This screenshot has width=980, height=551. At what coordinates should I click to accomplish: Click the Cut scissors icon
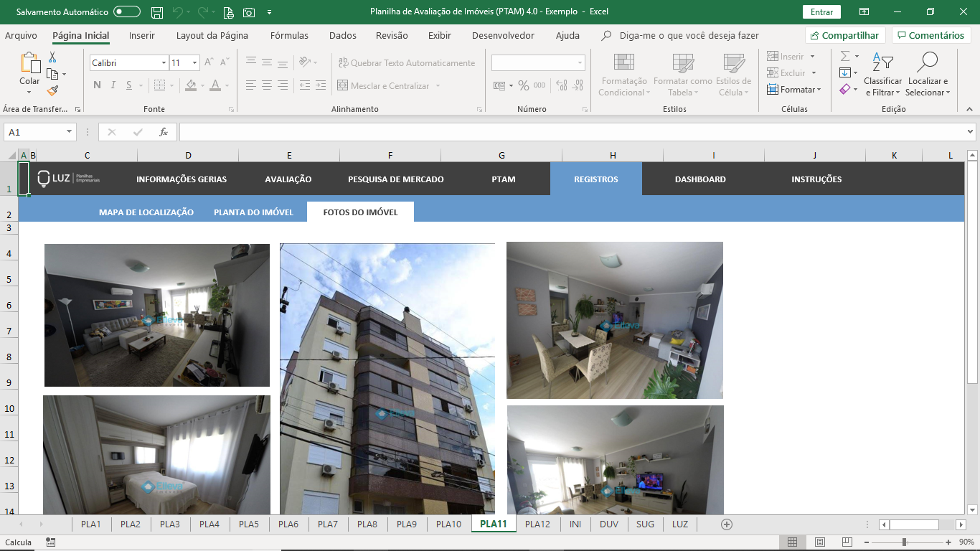pyautogui.click(x=52, y=57)
